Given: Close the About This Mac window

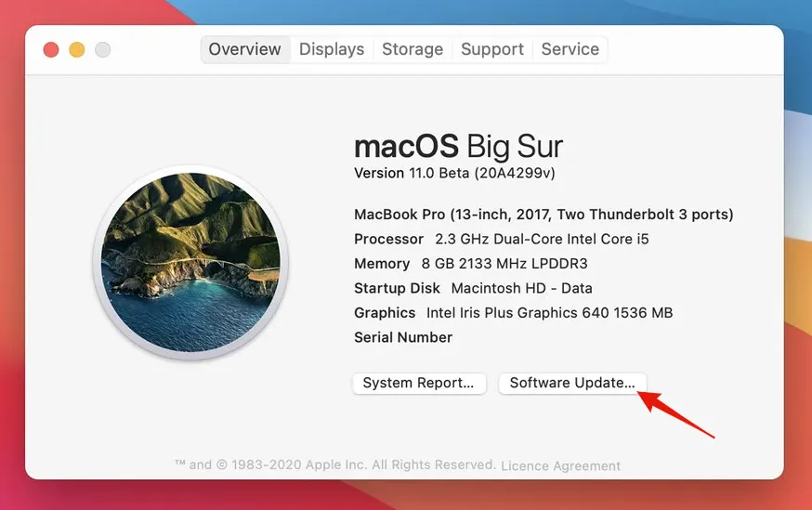Looking at the screenshot, I should [51, 49].
